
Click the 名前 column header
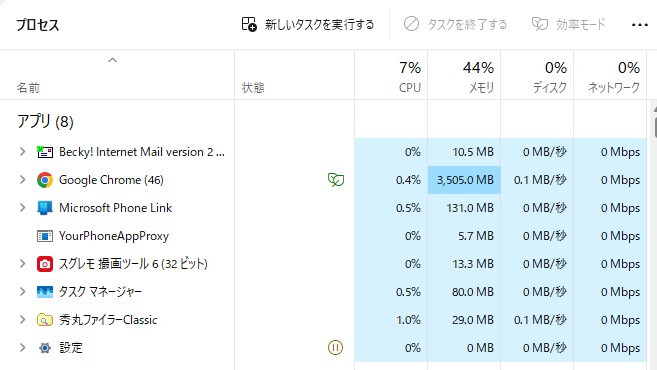click(28, 88)
